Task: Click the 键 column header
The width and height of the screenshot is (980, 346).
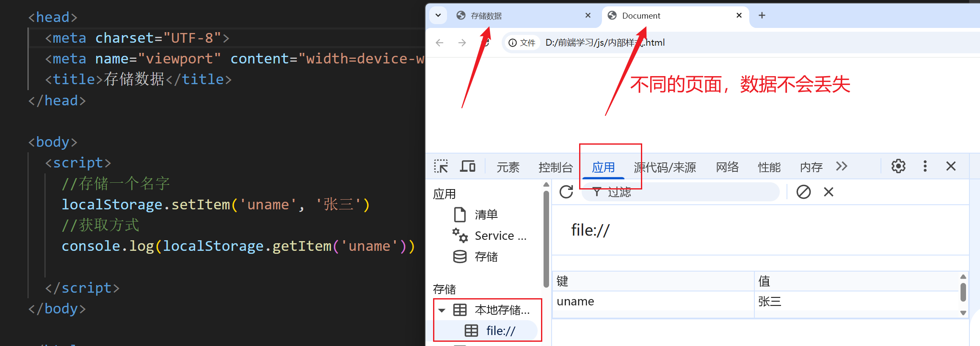Action: click(x=653, y=281)
